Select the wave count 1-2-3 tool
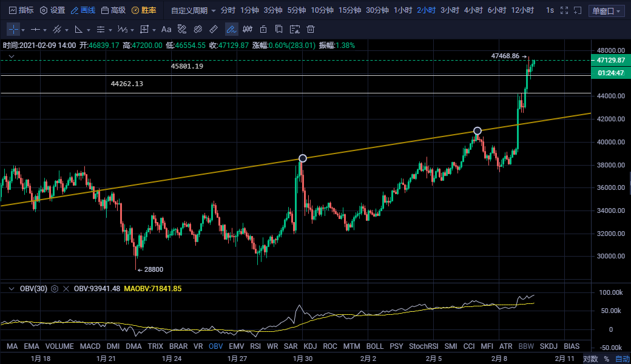Image resolution: width=631 pixels, height=364 pixels. click(123, 29)
